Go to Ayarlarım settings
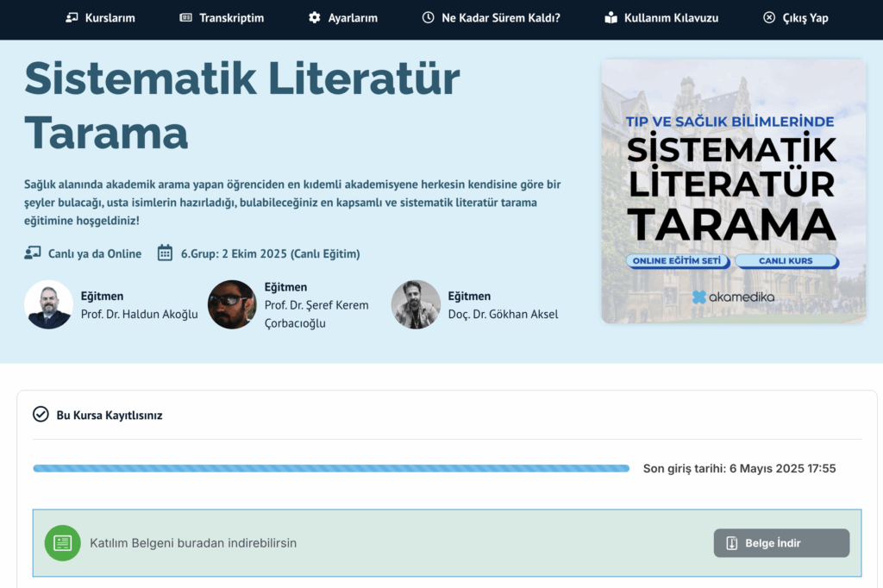Screen dimensions: 883x588 click(x=343, y=18)
